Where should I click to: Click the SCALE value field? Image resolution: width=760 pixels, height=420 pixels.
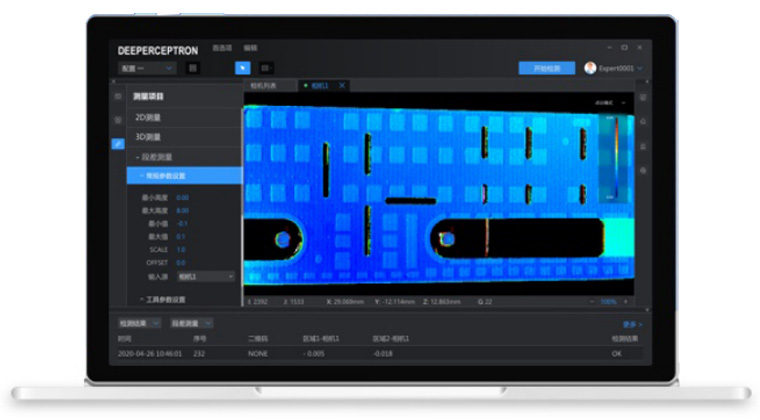pos(181,249)
